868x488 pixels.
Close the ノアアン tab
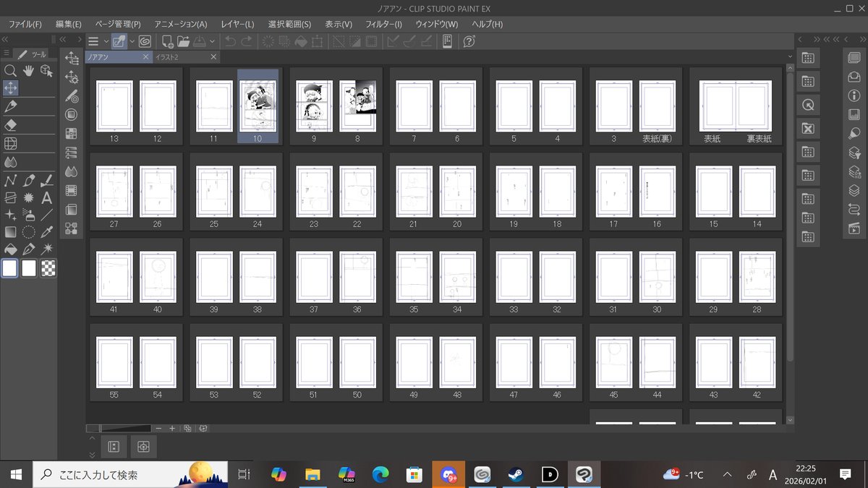pyautogui.click(x=145, y=56)
